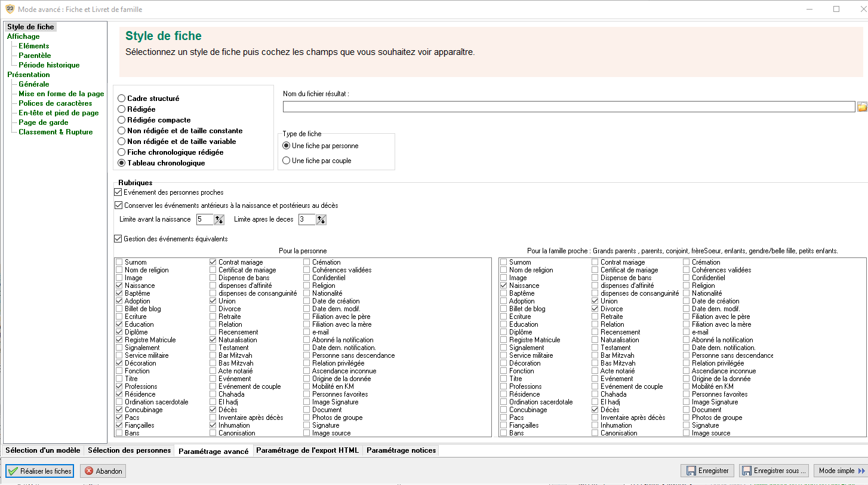Open Mise en forme de la page
This screenshot has height=485, width=868.
(x=61, y=94)
